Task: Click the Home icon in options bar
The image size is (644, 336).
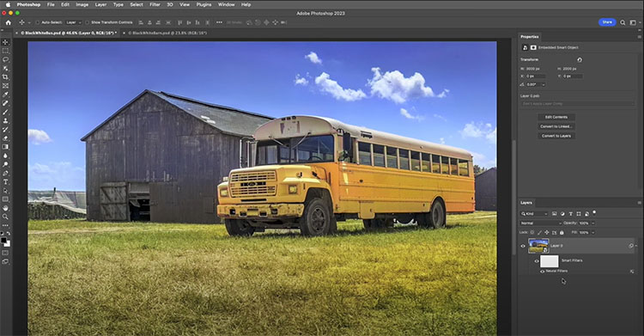Action: (9, 22)
